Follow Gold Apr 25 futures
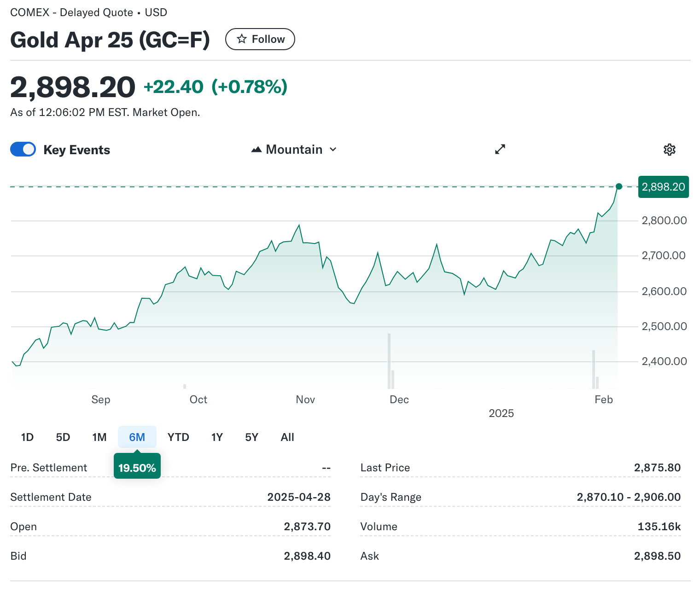 tap(260, 39)
